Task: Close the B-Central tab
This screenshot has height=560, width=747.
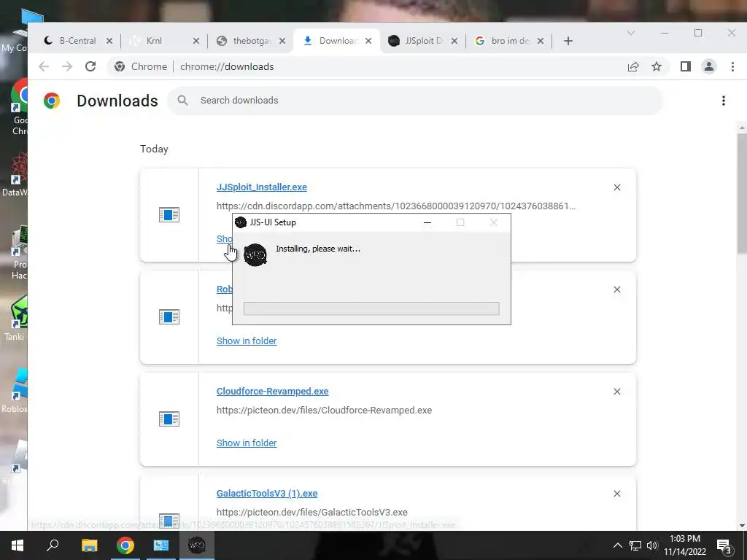Action: point(109,41)
